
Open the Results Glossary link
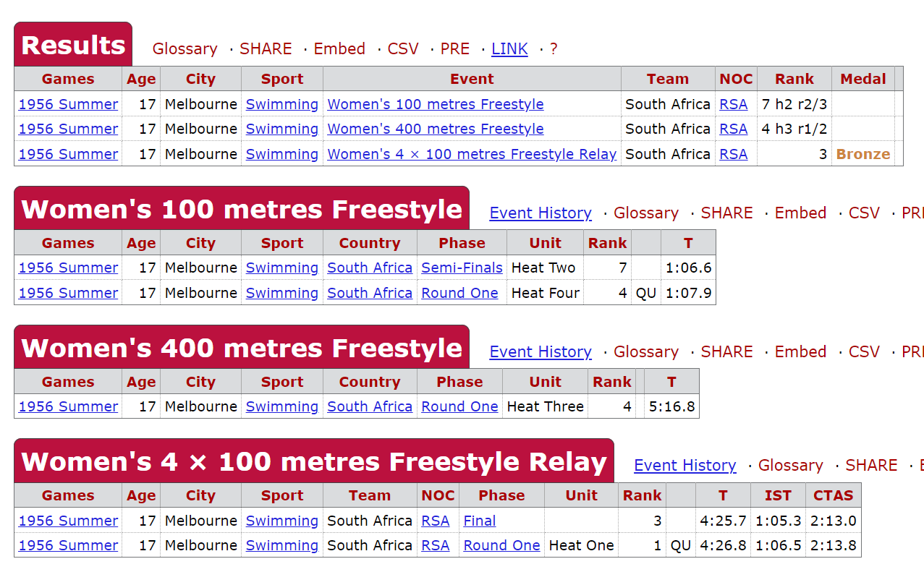pos(185,49)
